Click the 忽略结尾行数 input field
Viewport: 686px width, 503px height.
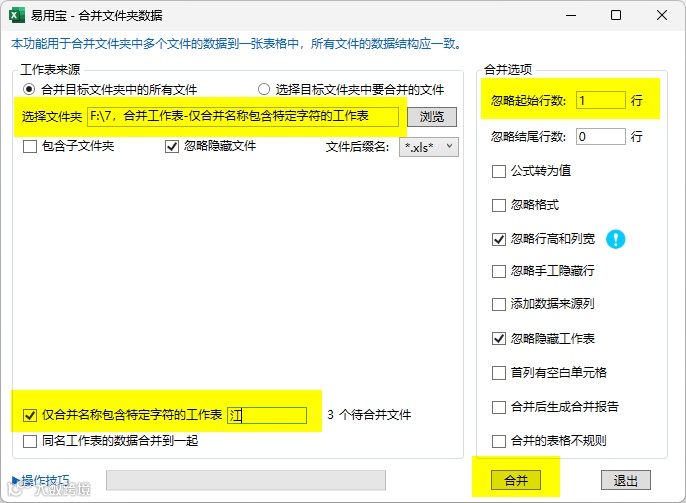point(601,136)
